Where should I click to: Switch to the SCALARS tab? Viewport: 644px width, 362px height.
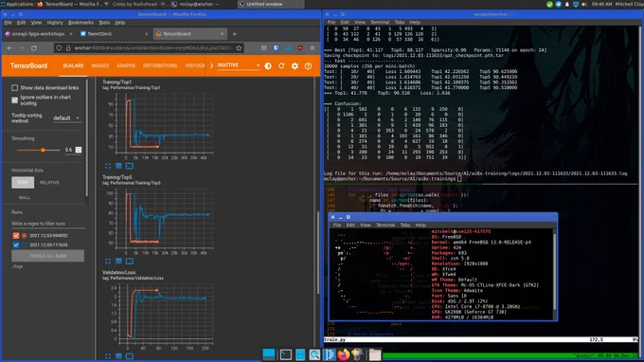click(73, 65)
